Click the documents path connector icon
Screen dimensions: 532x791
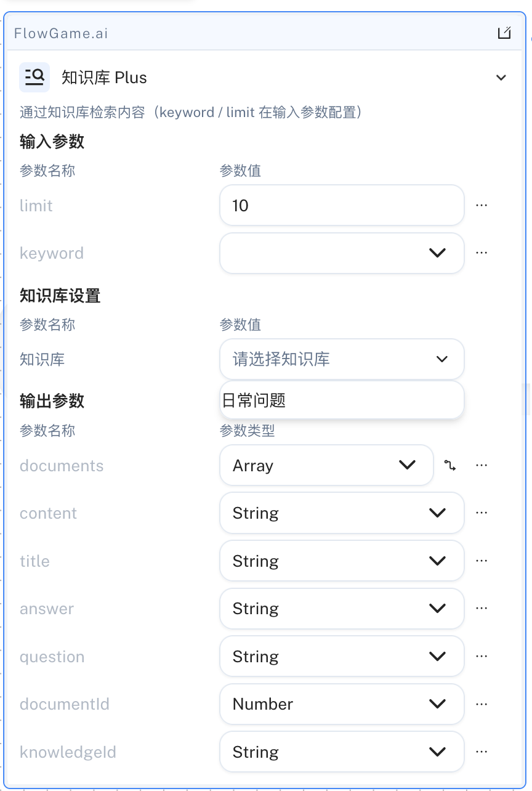click(450, 466)
